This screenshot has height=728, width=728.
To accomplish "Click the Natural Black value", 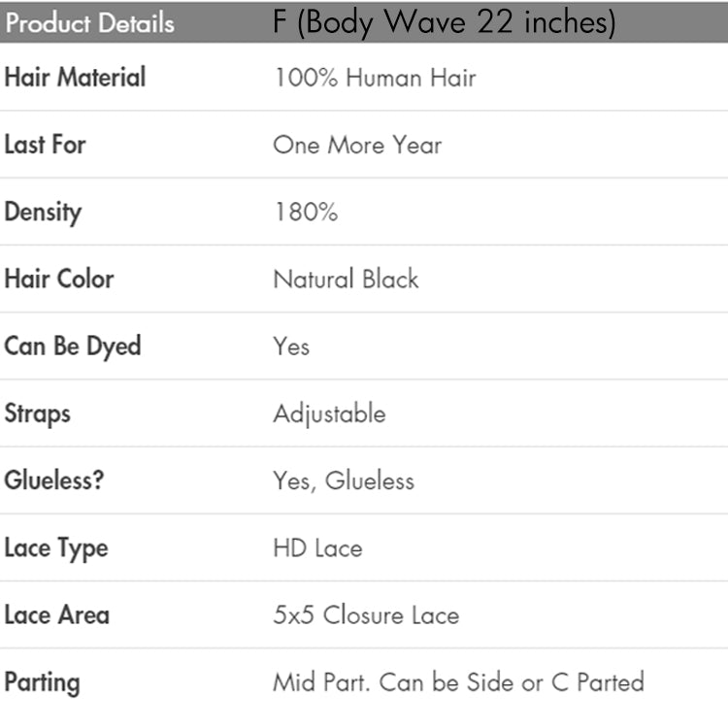I will (346, 280).
